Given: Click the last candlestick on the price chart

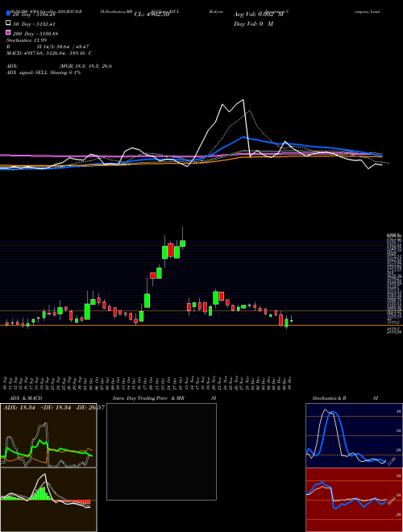Looking at the screenshot, I should pos(292,320).
